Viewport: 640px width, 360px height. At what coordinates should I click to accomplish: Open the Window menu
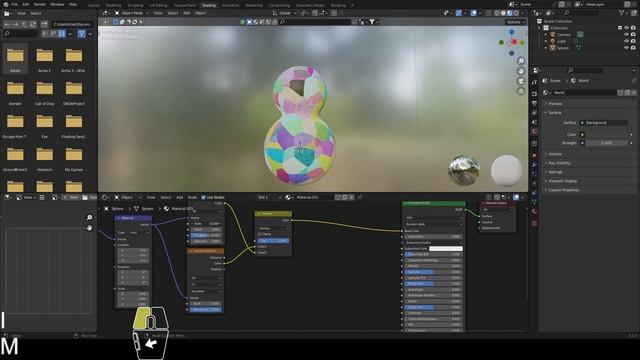(57, 4)
